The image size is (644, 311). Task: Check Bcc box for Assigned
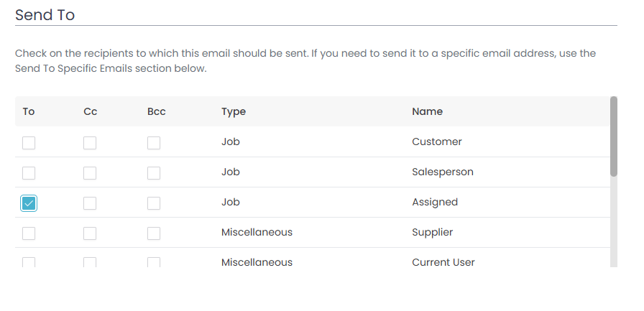[154, 203]
